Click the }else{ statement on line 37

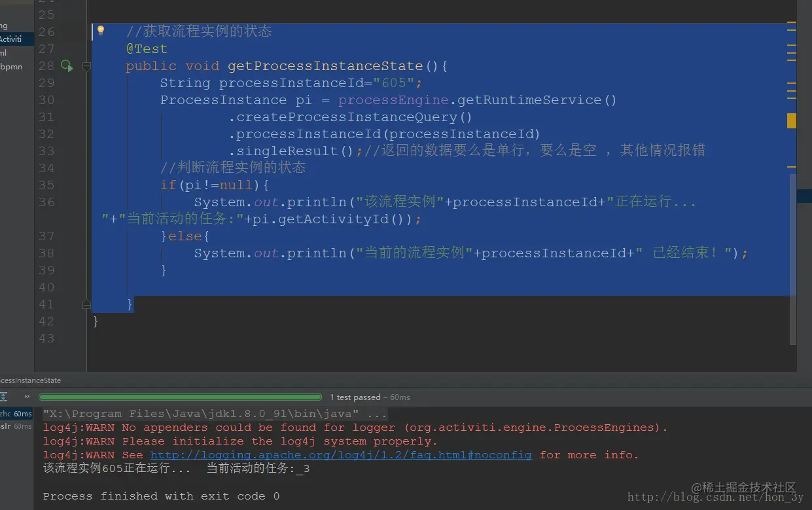(x=185, y=236)
